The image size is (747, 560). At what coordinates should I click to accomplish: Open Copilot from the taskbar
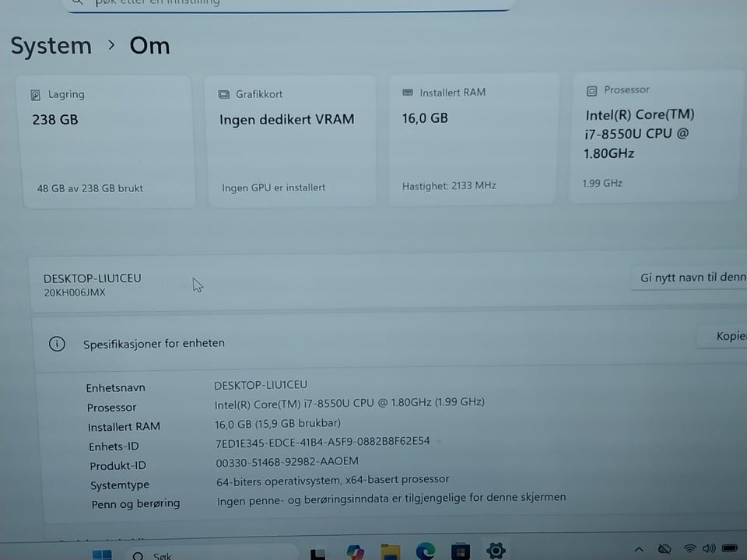tap(355, 551)
